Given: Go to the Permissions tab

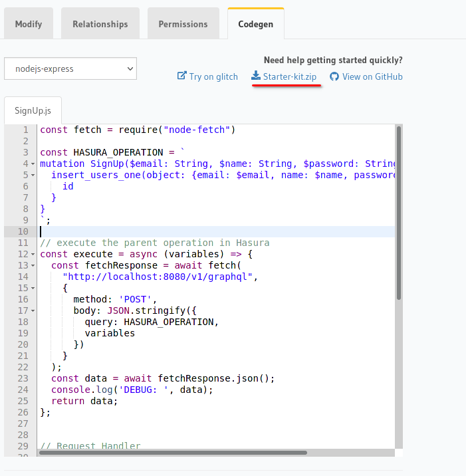Looking at the screenshot, I should click(x=183, y=24).
